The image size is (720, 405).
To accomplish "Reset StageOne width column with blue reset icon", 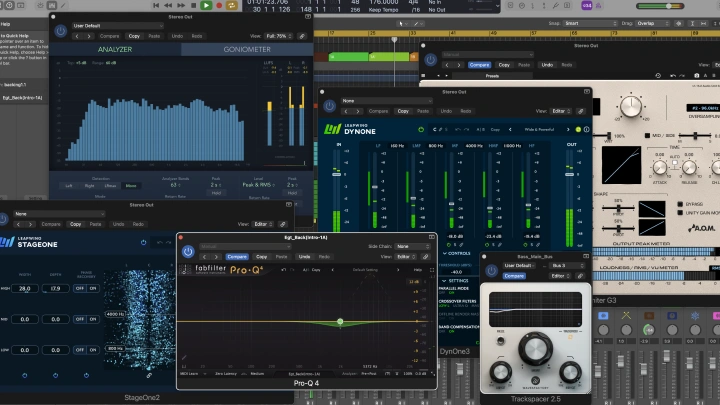I will [25, 376].
